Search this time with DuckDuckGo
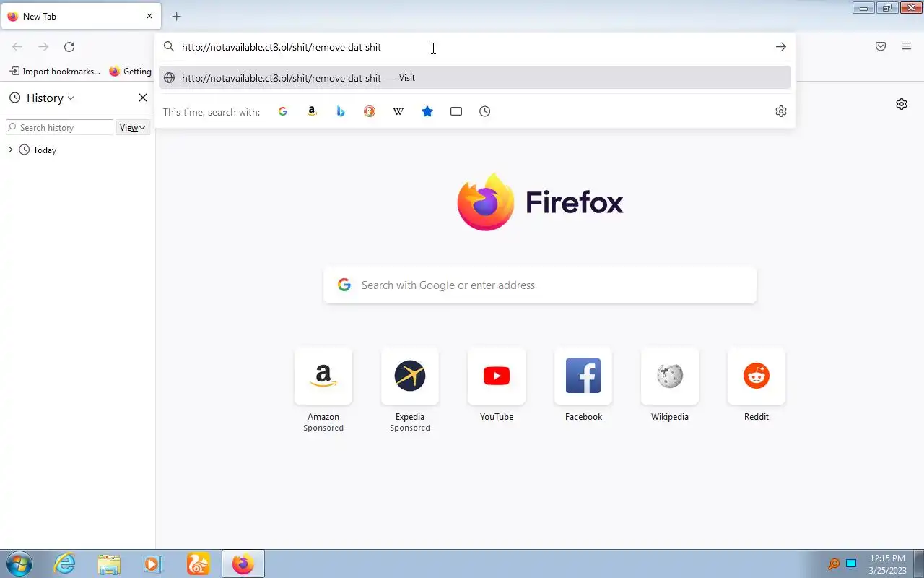The width and height of the screenshot is (924, 578). (x=370, y=111)
